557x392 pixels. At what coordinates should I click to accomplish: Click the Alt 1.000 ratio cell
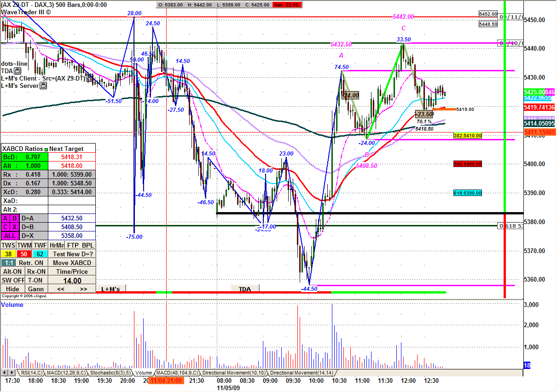(24, 166)
